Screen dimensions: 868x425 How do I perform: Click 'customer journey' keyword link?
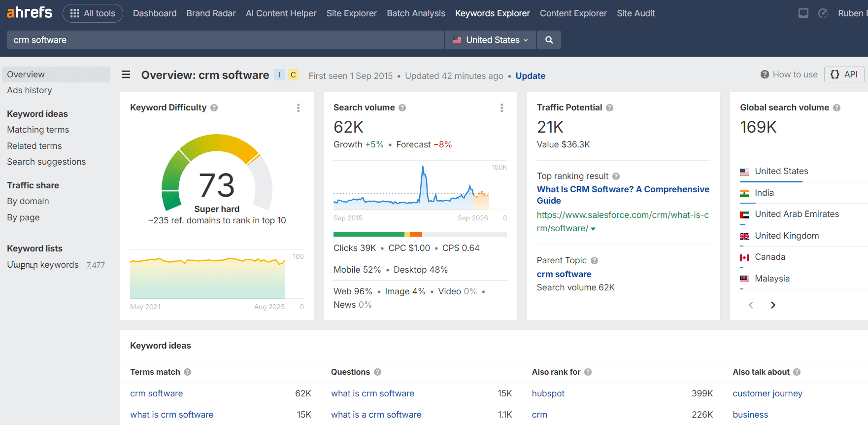[768, 393]
